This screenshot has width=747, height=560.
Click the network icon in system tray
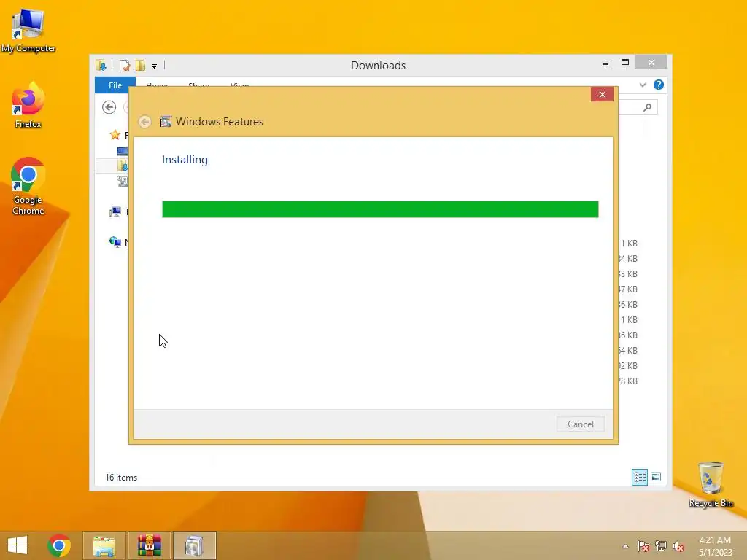(661, 546)
